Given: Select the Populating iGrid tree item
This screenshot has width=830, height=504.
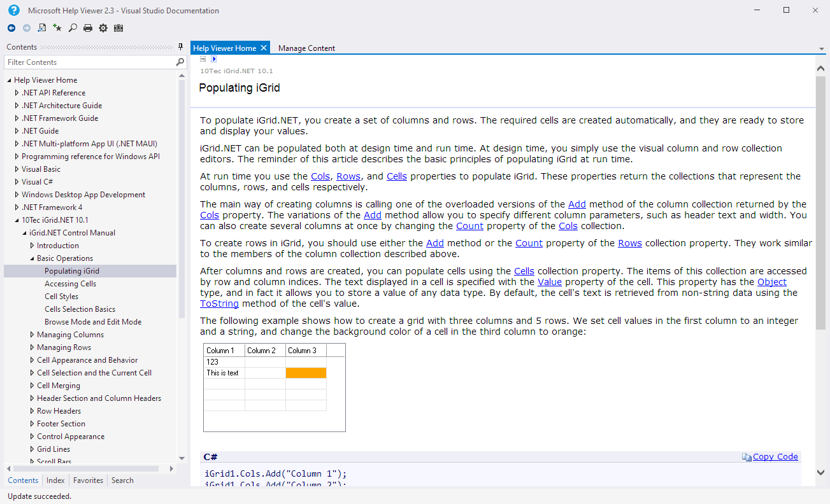Looking at the screenshot, I should point(72,271).
